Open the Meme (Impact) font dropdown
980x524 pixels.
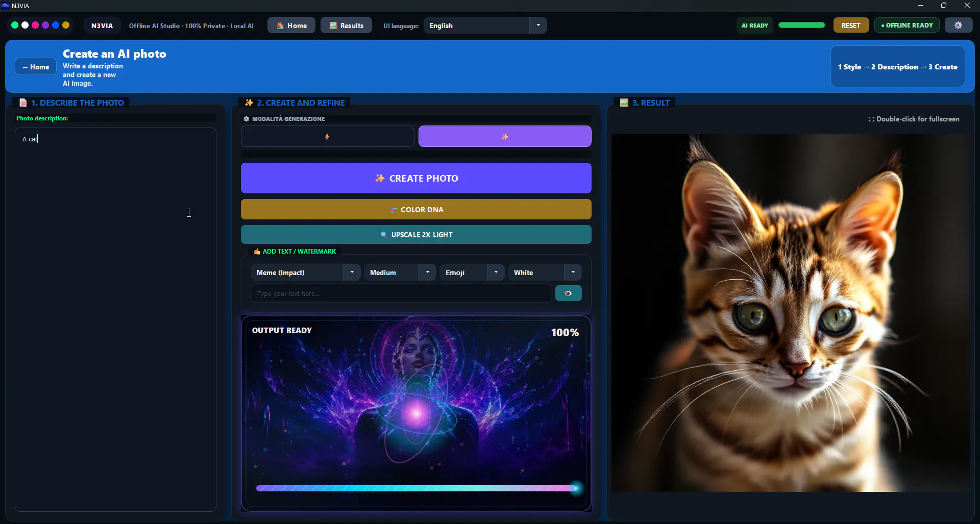pyautogui.click(x=305, y=272)
